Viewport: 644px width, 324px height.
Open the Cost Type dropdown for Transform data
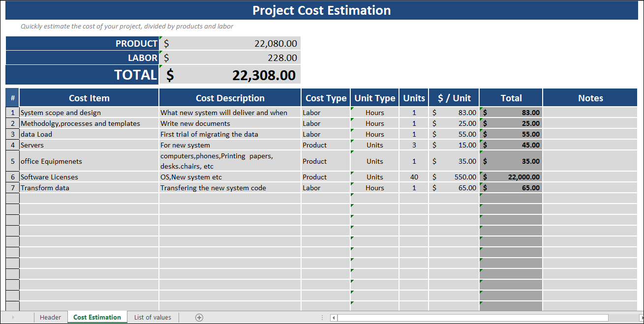326,187
